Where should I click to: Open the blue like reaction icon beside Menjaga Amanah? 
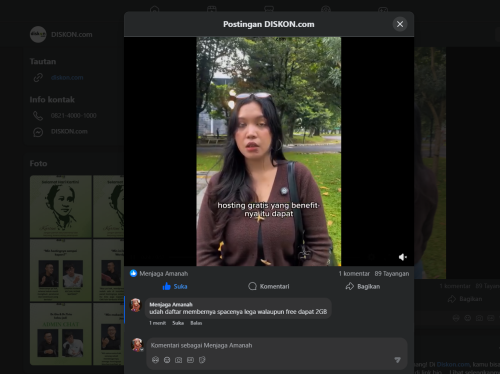click(x=133, y=273)
